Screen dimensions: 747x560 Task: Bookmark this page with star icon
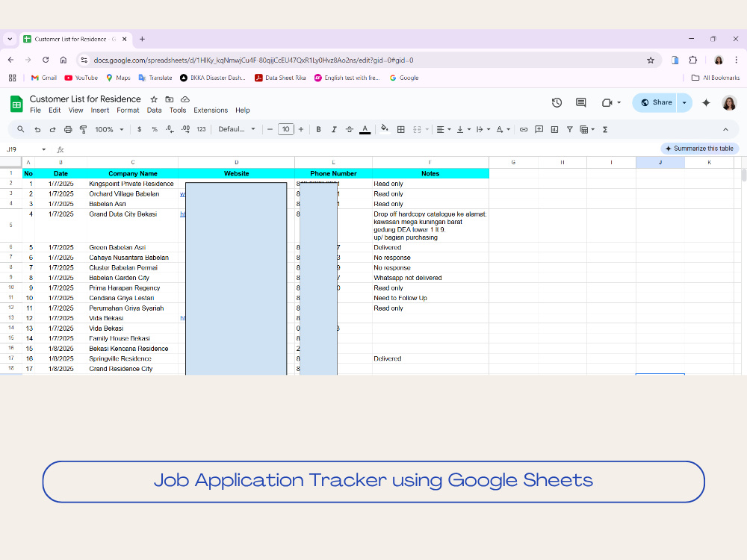pos(651,60)
